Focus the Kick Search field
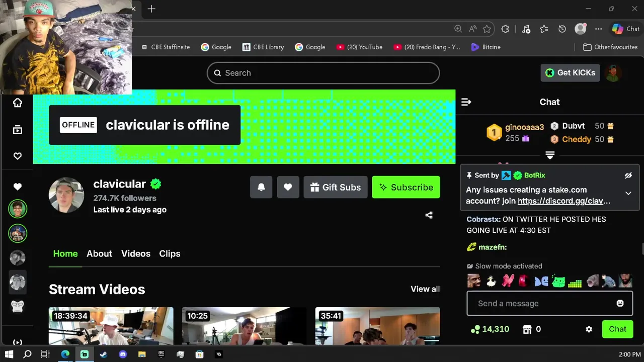Image resolution: width=644 pixels, height=362 pixels. (x=323, y=73)
